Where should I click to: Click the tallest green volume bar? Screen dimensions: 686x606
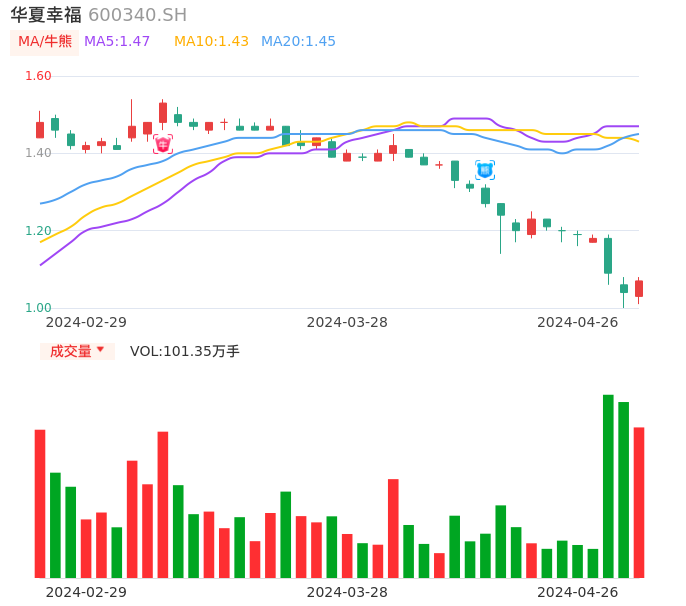608,486
